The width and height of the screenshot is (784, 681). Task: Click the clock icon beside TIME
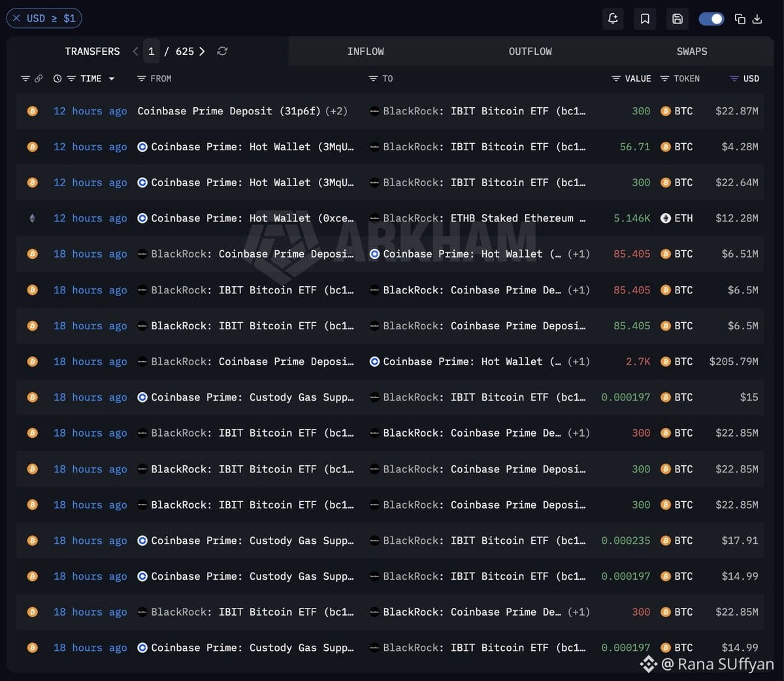pos(57,78)
